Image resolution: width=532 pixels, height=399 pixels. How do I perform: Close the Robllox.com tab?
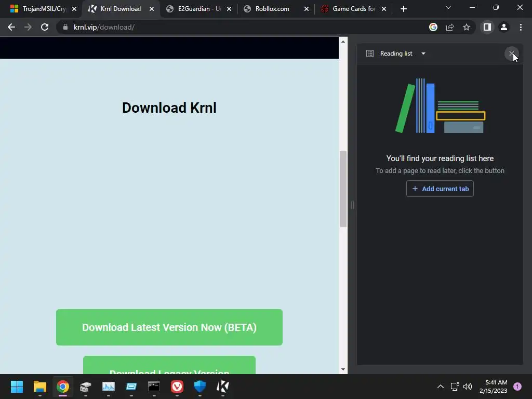coord(307,9)
